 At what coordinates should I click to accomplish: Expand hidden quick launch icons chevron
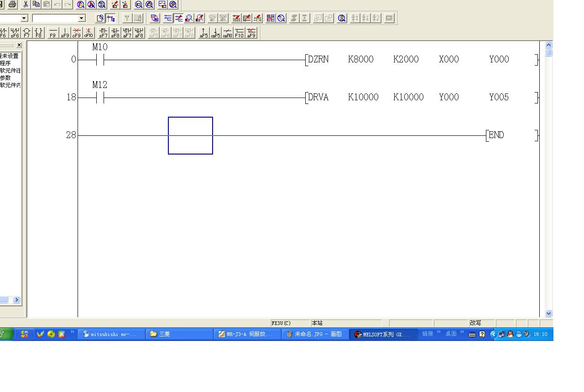pyautogui.click(x=72, y=332)
